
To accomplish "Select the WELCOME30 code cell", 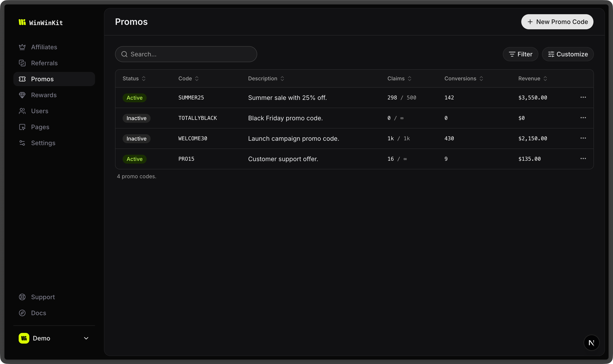I will [193, 138].
